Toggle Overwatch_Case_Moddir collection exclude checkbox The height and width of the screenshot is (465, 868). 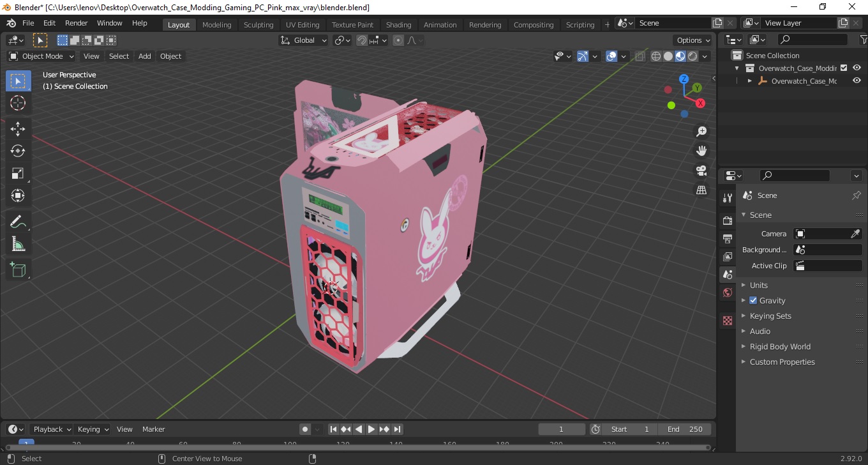[844, 68]
